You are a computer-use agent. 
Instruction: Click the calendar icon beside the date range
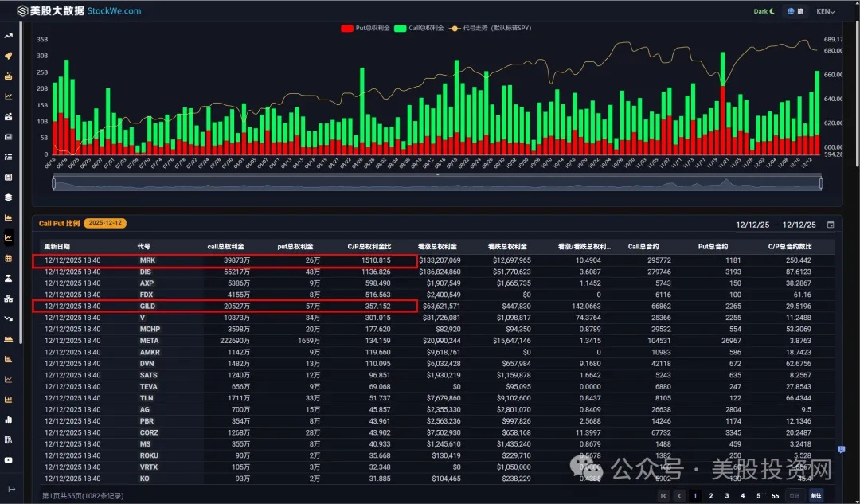click(x=831, y=225)
